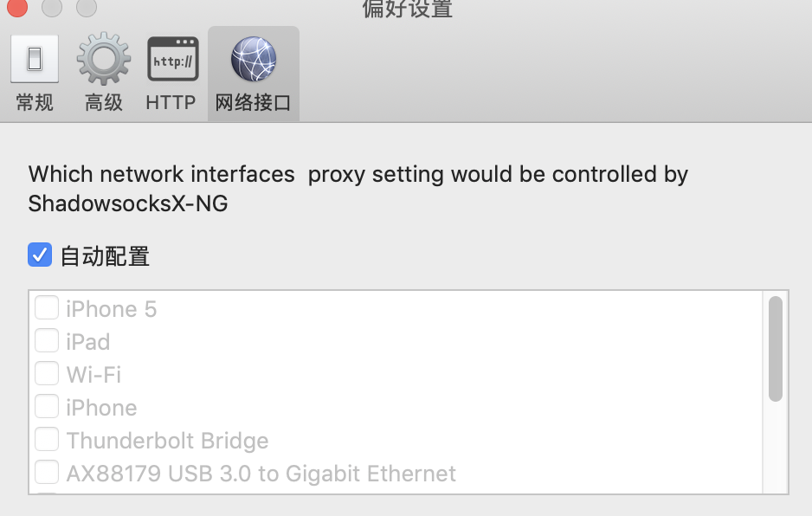Viewport: 812px width, 516px height.
Task: Open the 高级 advanced settings pane
Action: [x=103, y=74]
